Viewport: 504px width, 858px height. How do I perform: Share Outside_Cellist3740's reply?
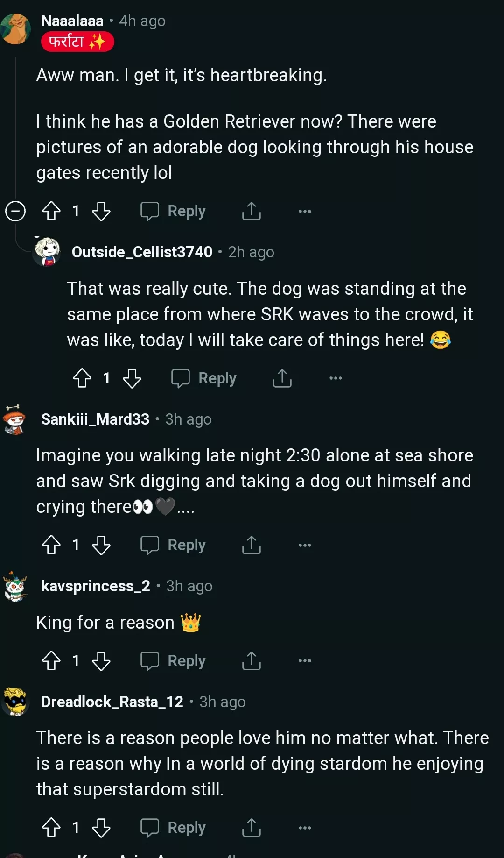[x=282, y=378]
